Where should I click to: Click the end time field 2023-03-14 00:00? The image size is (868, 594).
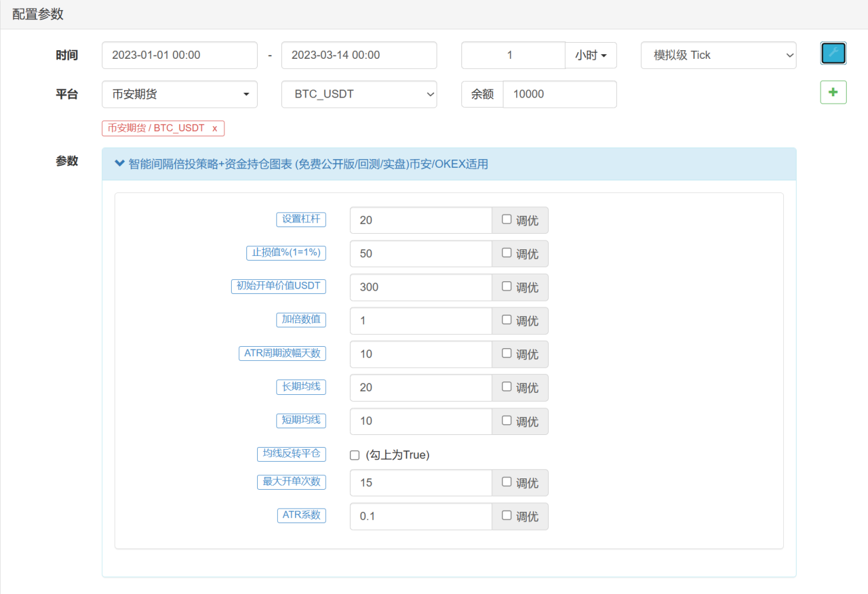pyautogui.click(x=359, y=55)
